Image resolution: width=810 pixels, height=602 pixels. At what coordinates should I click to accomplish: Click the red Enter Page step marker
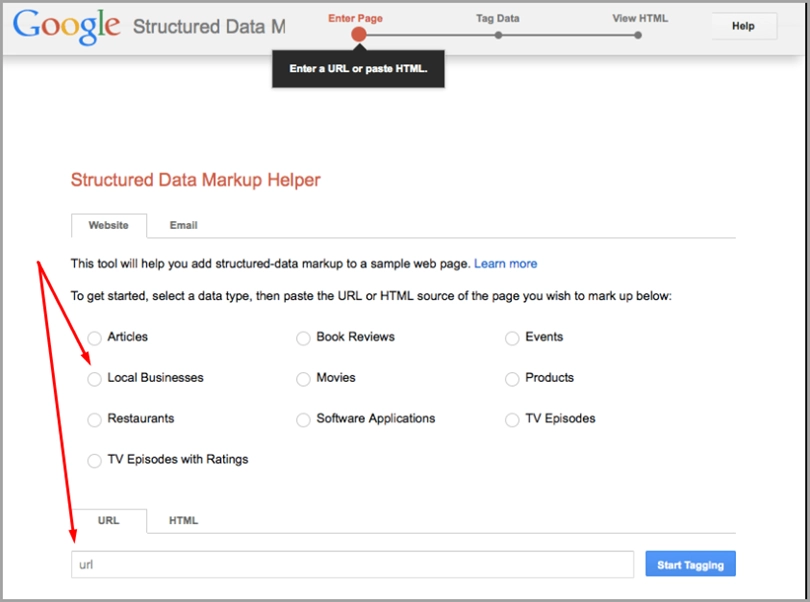[x=359, y=35]
